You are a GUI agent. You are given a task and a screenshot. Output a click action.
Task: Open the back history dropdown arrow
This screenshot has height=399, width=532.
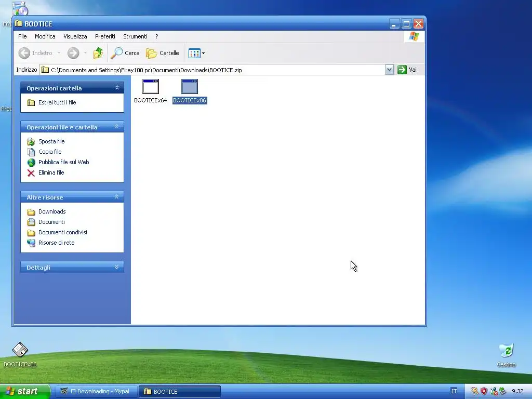click(59, 53)
